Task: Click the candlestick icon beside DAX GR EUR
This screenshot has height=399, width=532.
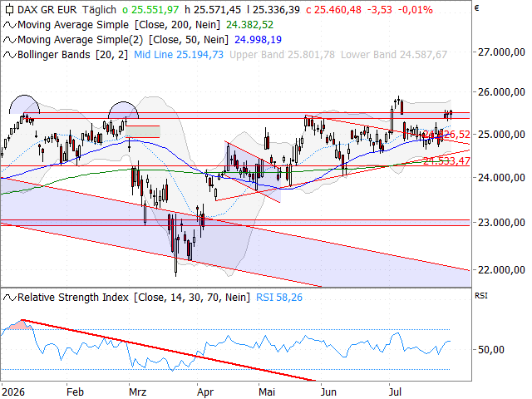Action: click(x=9, y=10)
